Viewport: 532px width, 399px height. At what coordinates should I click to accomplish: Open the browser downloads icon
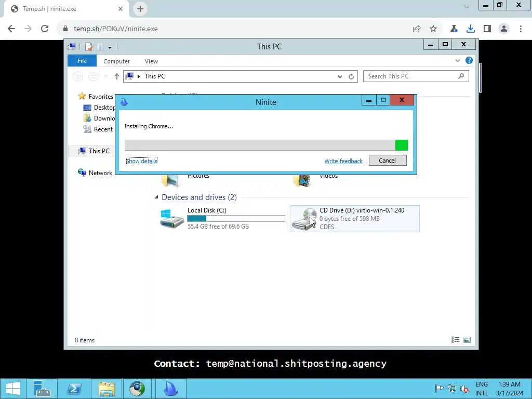pyautogui.click(x=470, y=29)
